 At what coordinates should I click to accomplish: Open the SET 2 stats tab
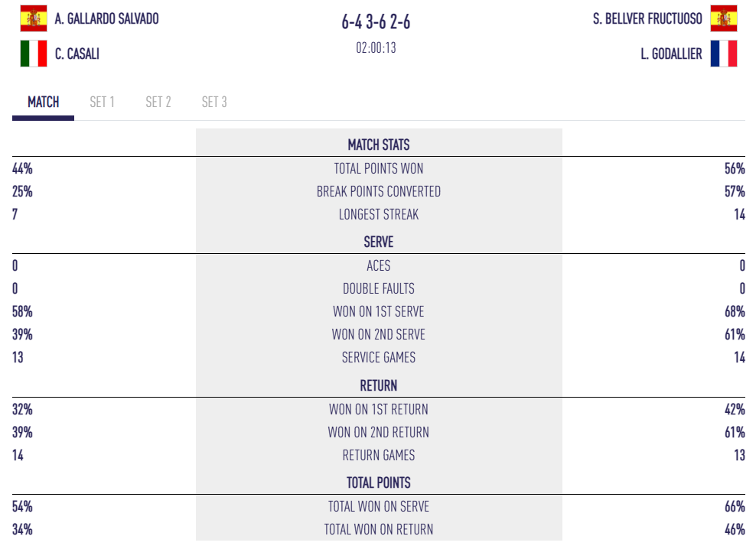(x=158, y=102)
